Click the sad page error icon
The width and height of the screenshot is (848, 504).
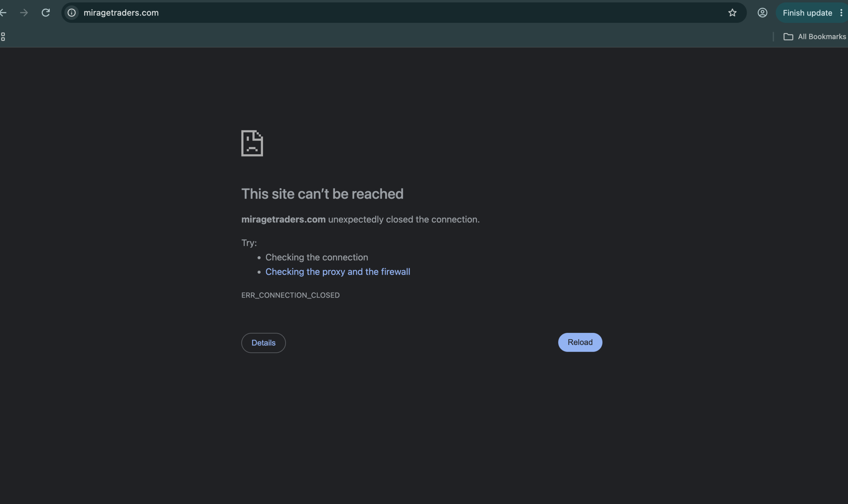(x=252, y=143)
